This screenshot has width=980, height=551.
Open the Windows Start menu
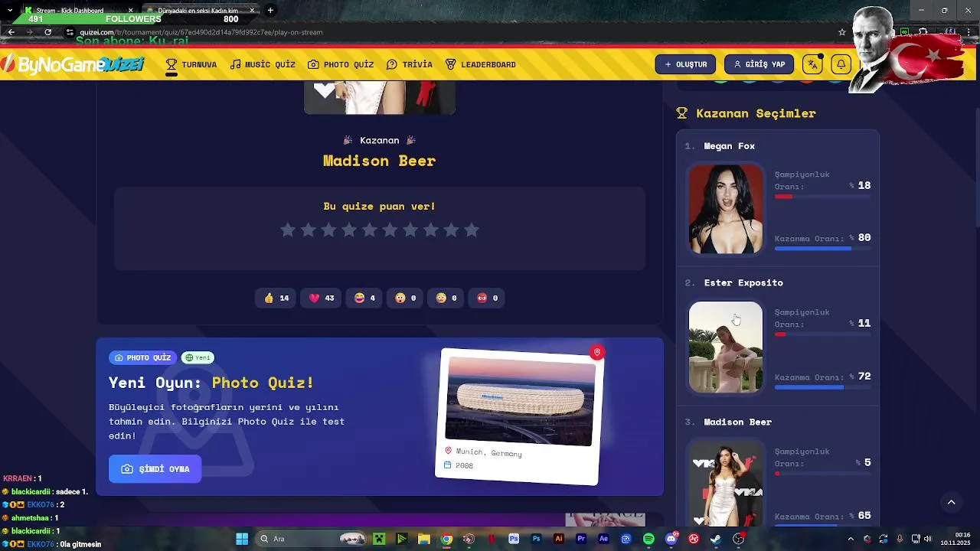pos(242,539)
